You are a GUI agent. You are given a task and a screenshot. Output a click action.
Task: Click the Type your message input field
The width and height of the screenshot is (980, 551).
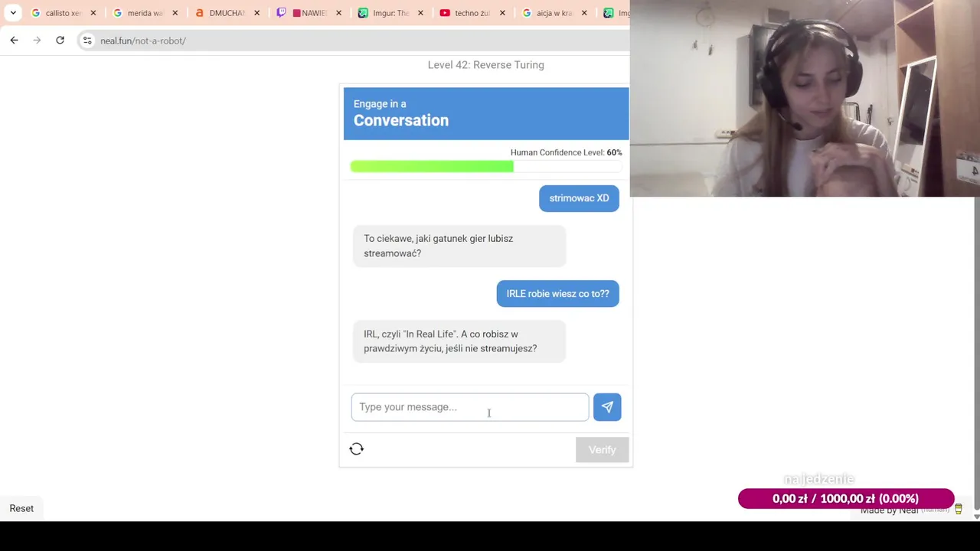pyautogui.click(x=470, y=407)
